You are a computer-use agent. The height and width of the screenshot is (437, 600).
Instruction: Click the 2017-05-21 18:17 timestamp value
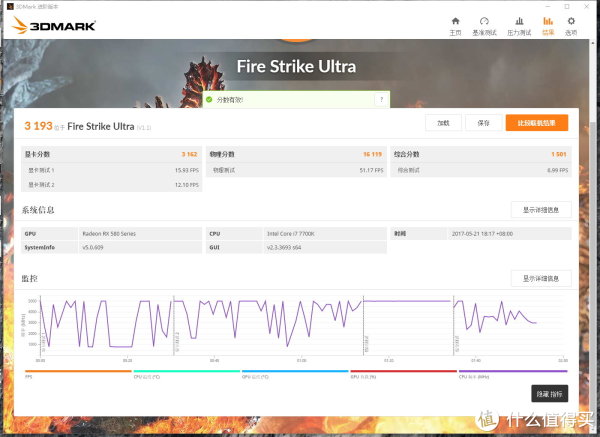click(482, 233)
